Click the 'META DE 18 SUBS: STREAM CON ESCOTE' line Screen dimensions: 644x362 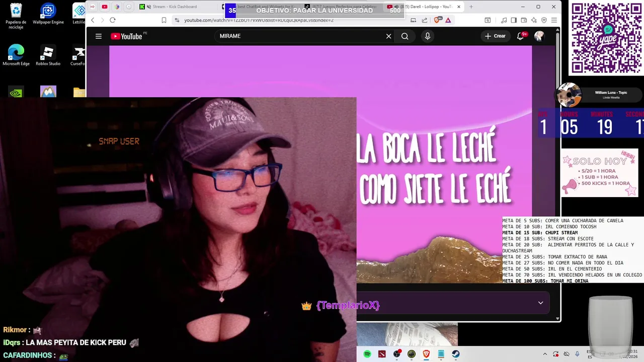pyautogui.click(x=548, y=239)
